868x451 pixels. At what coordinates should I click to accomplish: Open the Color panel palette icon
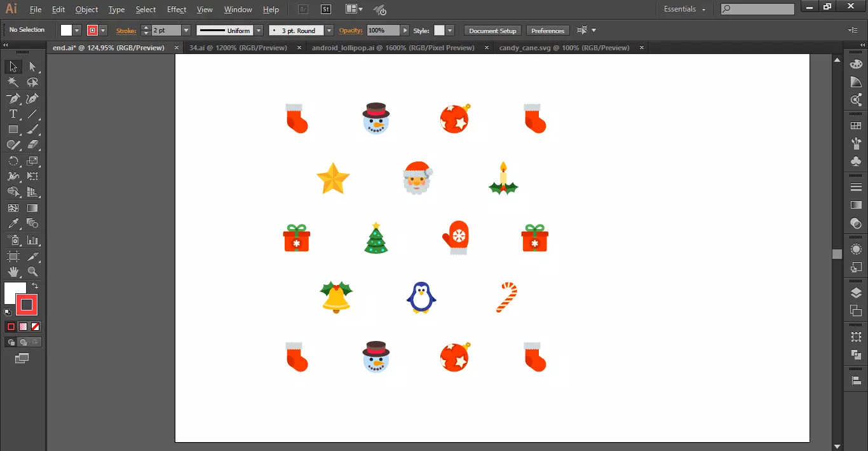856,64
